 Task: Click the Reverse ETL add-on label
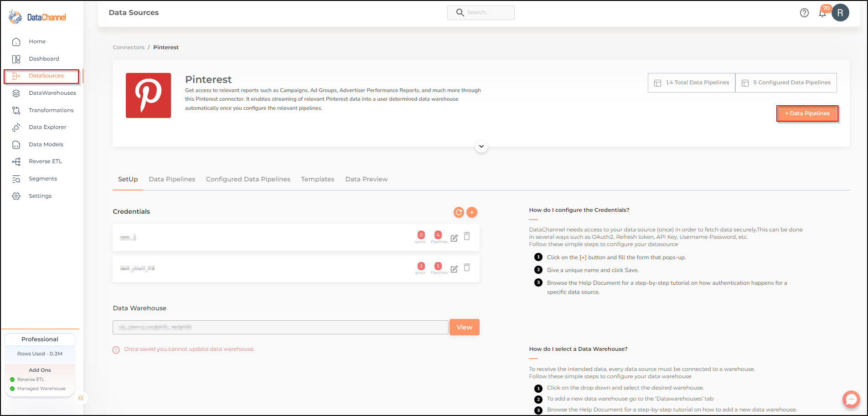(31, 380)
